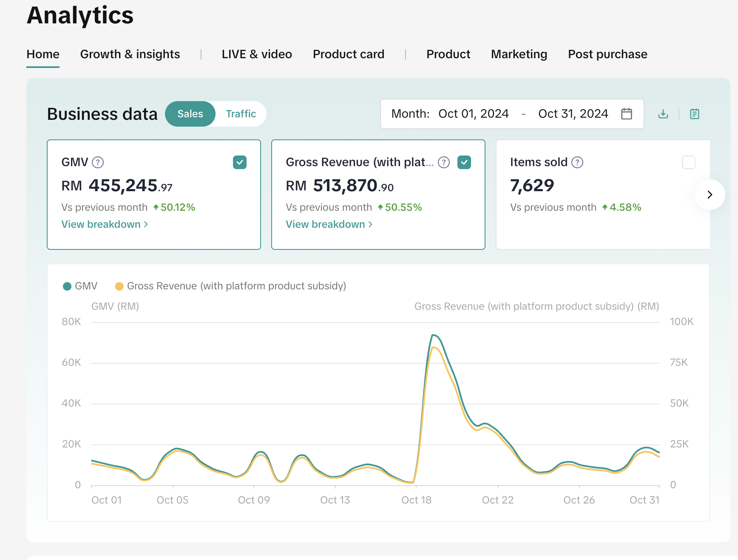Screen dimensions: 738x560
Task: Select the Sales toggle option
Action: 190,114
